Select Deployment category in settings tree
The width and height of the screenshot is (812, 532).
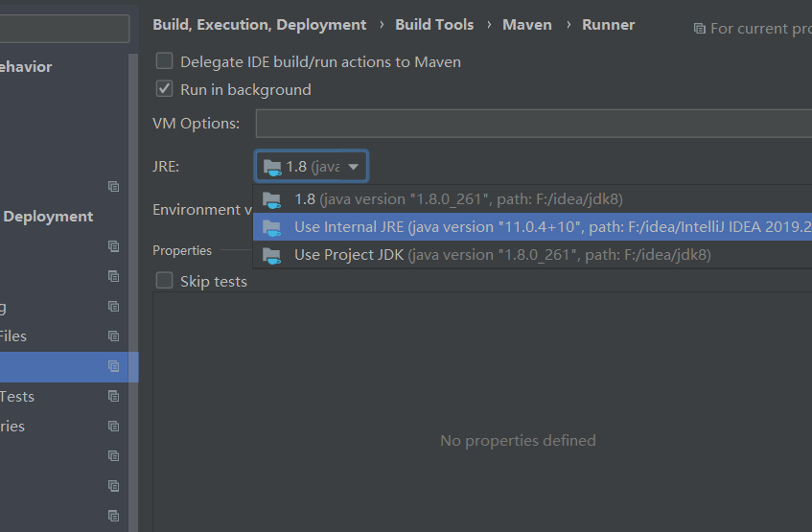(x=48, y=217)
